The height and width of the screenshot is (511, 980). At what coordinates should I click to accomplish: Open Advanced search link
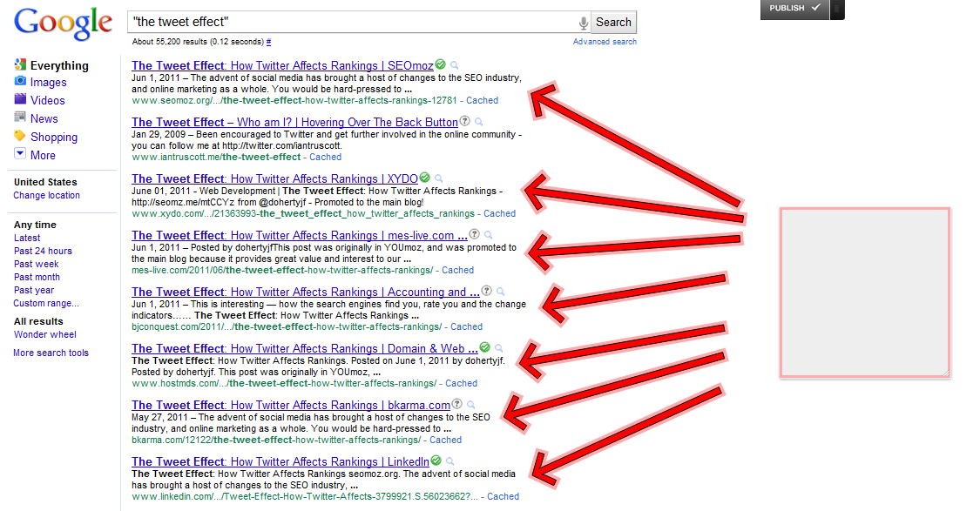click(x=605, y=42)
